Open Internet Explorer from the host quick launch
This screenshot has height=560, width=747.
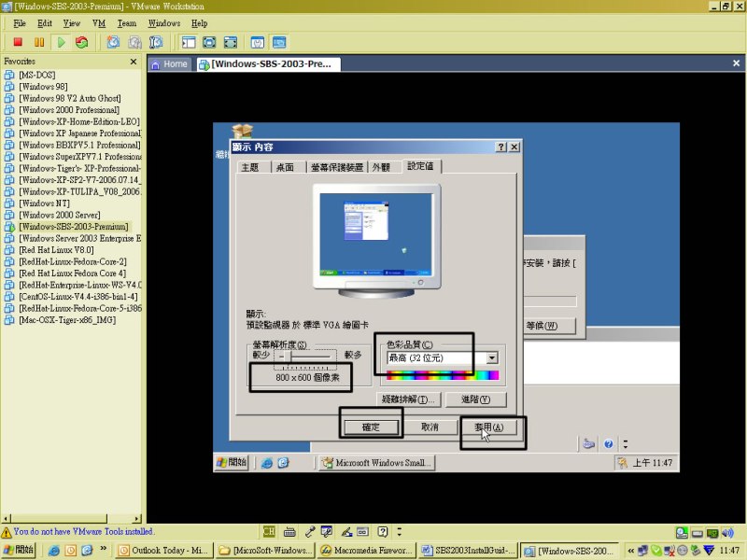(54, 551)
